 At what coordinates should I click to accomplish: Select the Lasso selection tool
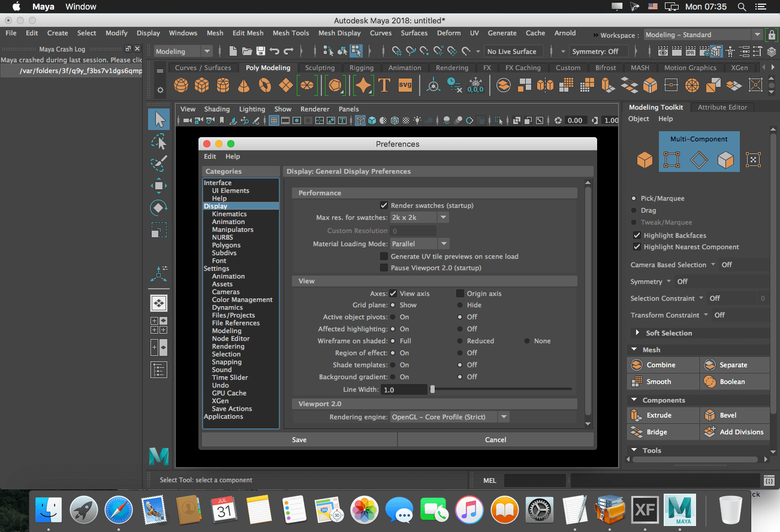tap(159, 141)
